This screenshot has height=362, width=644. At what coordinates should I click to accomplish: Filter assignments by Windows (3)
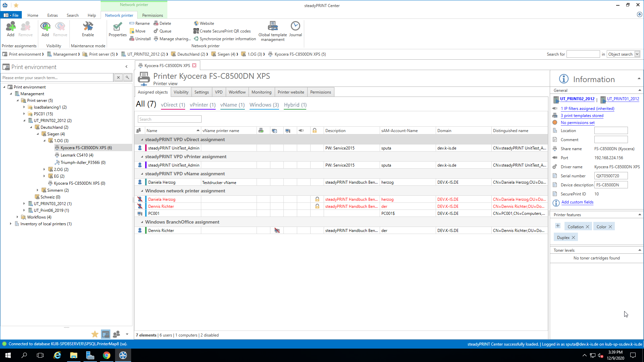click(264, 105)
